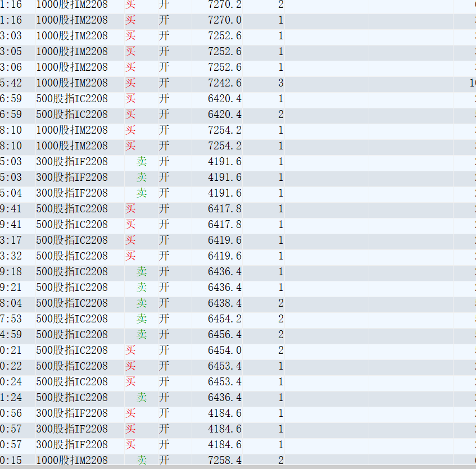Select the 4:59 time cell

(11, 335)
